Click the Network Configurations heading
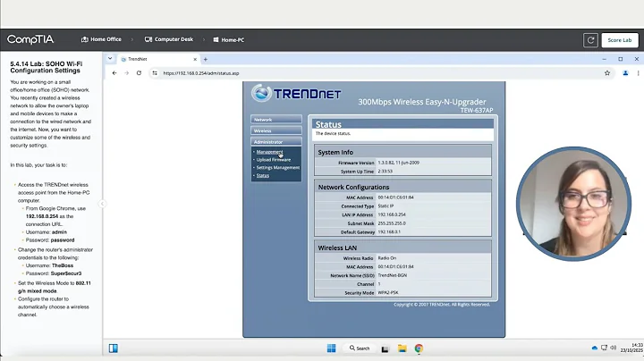 point(353,187)
